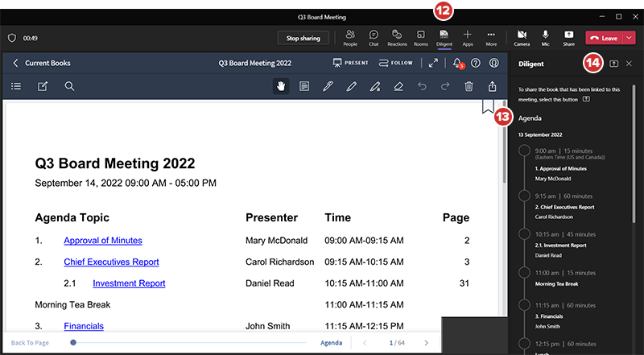Open the search magnifier in book toolbar

[x=69, y=86]
